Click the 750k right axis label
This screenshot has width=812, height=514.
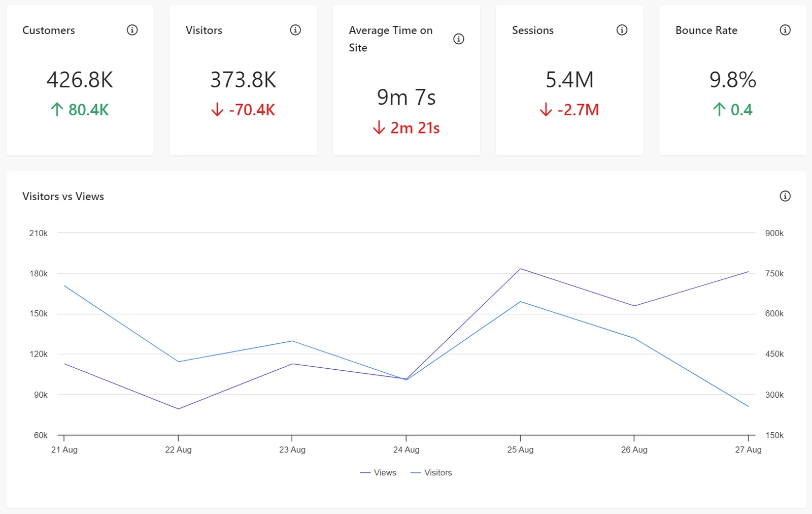click(774, 273)
